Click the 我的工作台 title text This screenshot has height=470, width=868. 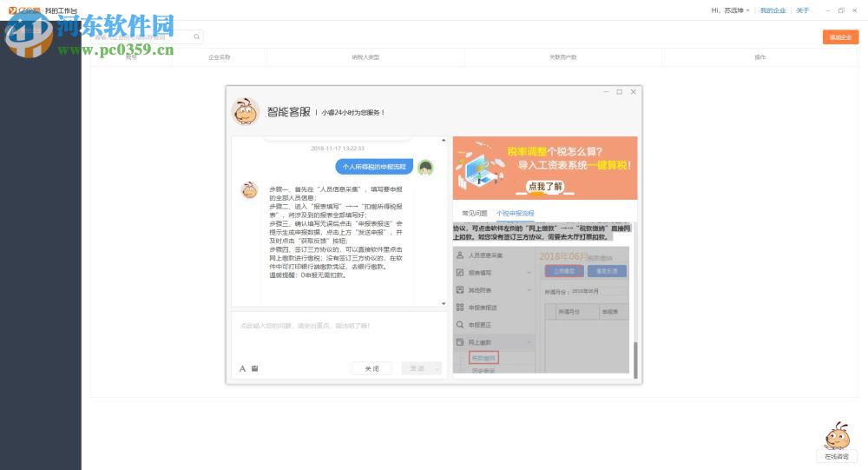[x=61, y=10]
